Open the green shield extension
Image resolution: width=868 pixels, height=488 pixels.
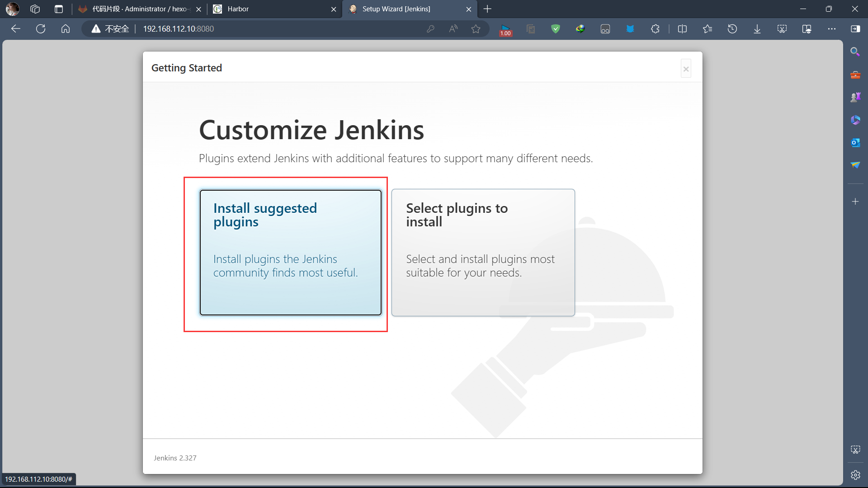point(556,29)
